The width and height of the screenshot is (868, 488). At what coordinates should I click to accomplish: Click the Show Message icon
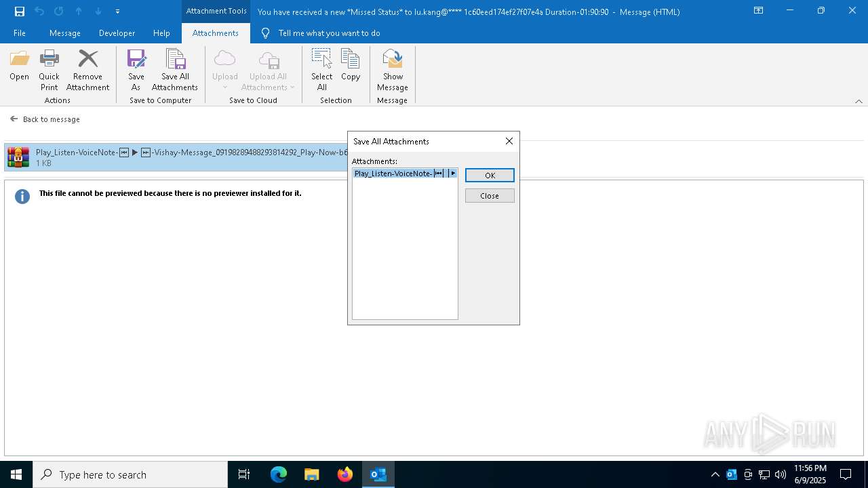pyautogui.click(x=393, y=70)
